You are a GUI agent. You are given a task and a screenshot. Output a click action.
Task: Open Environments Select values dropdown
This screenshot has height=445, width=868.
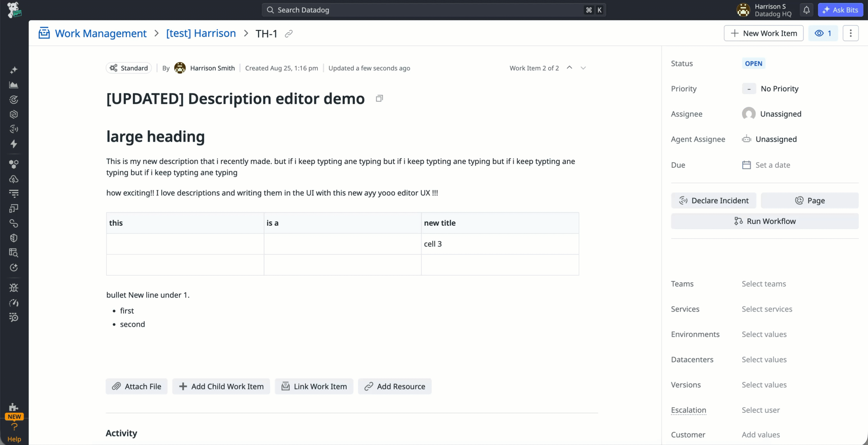[764, 334]
